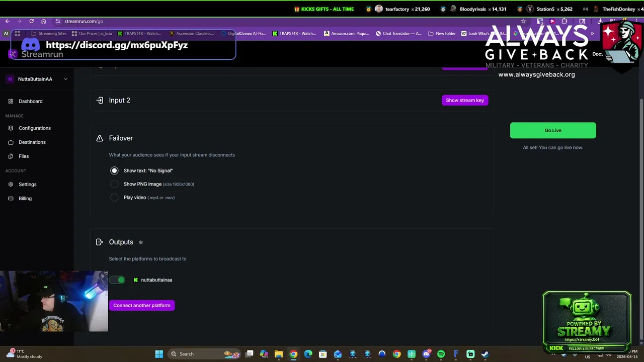Open the New folder bookmark

click(442, 34)
